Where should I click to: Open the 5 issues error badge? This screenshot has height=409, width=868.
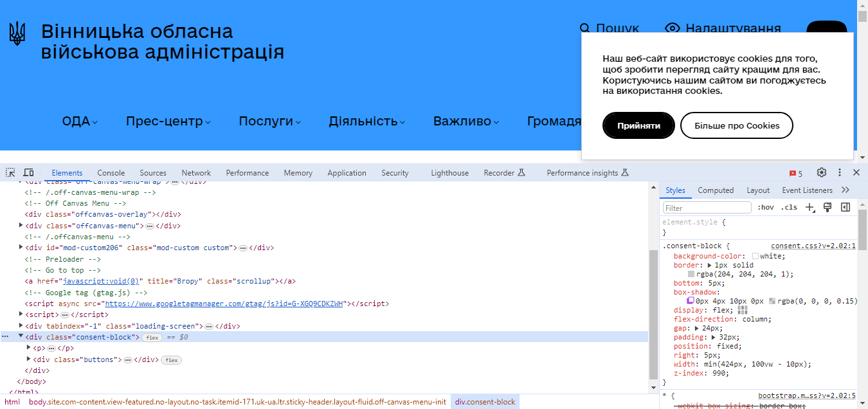(795, 172)
